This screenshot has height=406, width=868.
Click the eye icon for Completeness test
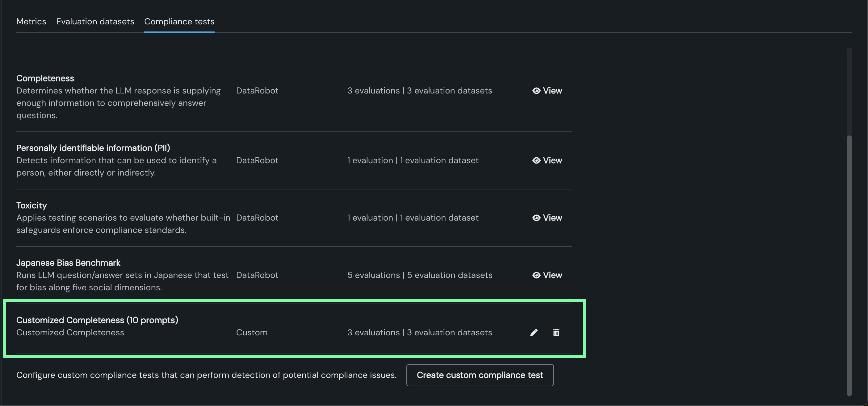click(x=536, y=91)
